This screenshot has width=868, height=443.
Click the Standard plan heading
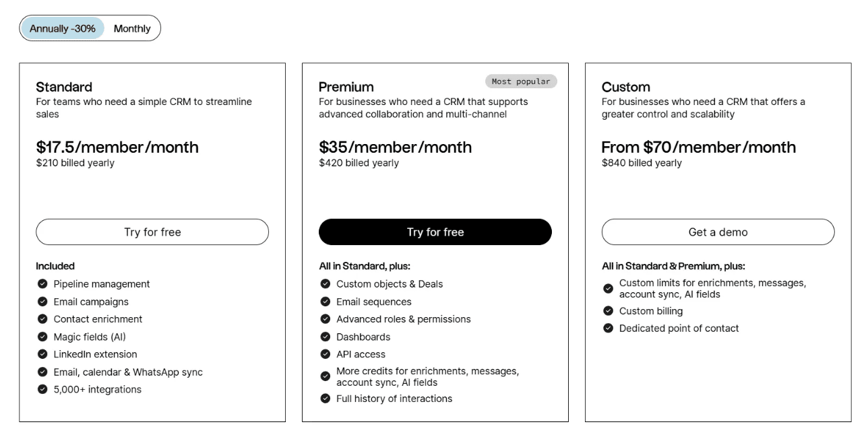64,88
